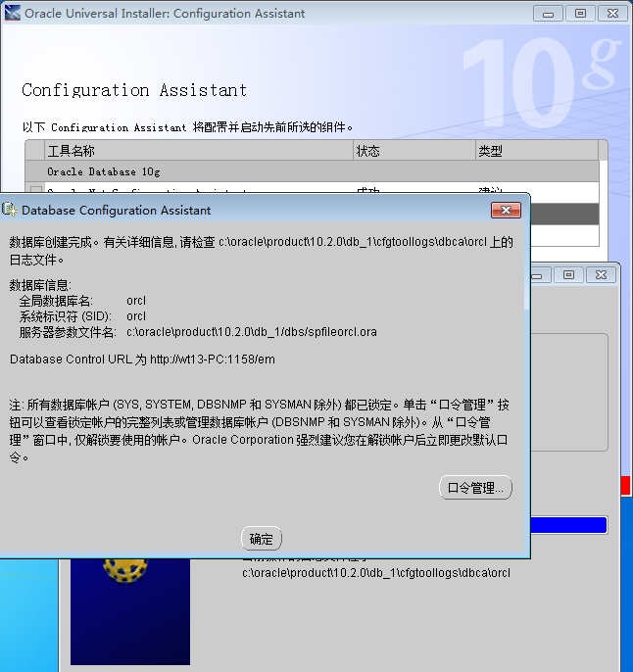Screen dimensions: 633x672
Task: Maximize the Oracle Universal Installer window
Action: pos(580,14)
